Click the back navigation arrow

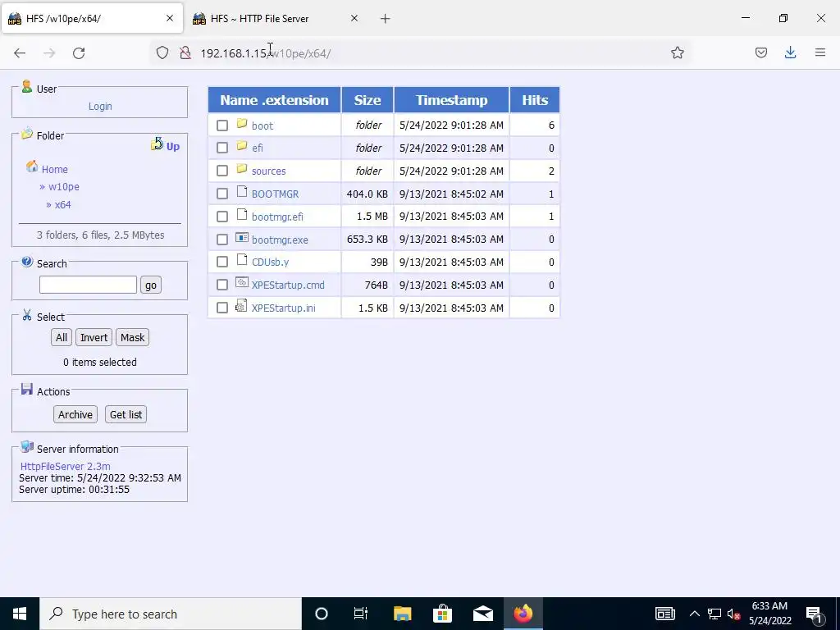[x=20, y=52]
